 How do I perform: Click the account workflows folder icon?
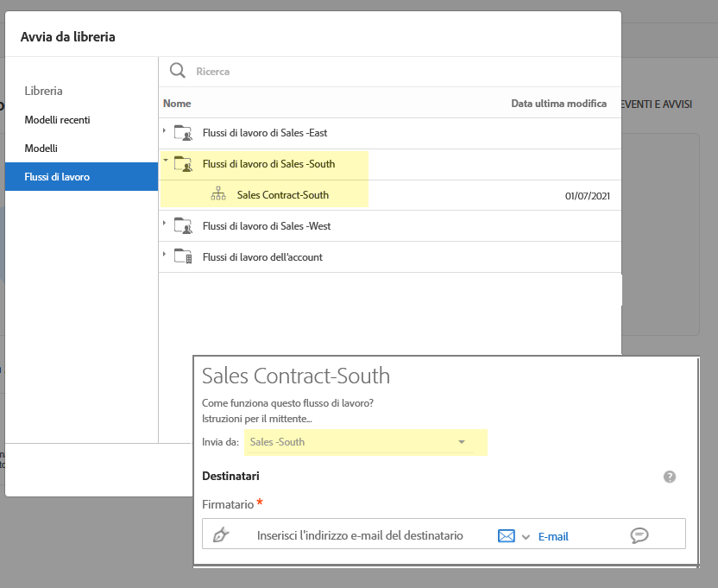(183, 257)
